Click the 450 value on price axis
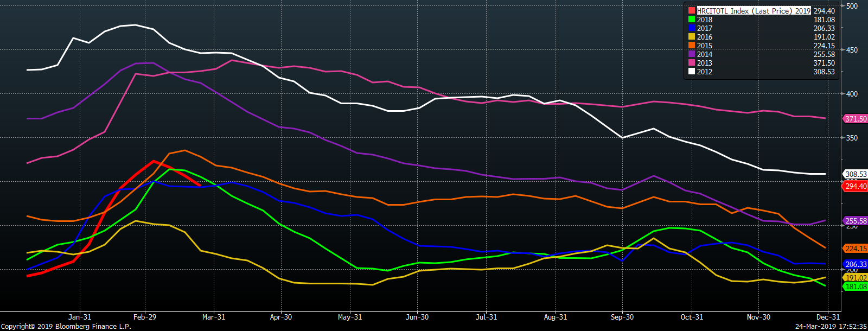Screen dimensions: 868x331 point(852,50)
